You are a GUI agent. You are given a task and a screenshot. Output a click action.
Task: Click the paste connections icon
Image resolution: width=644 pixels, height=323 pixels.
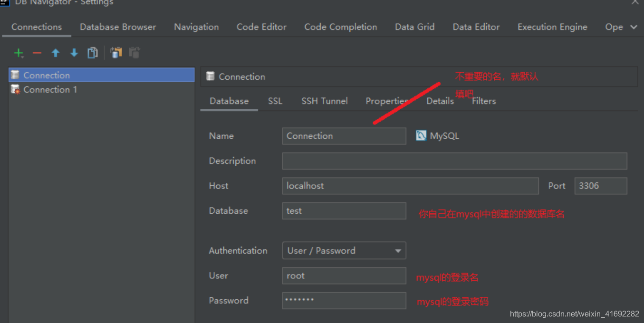click(134, 53)
